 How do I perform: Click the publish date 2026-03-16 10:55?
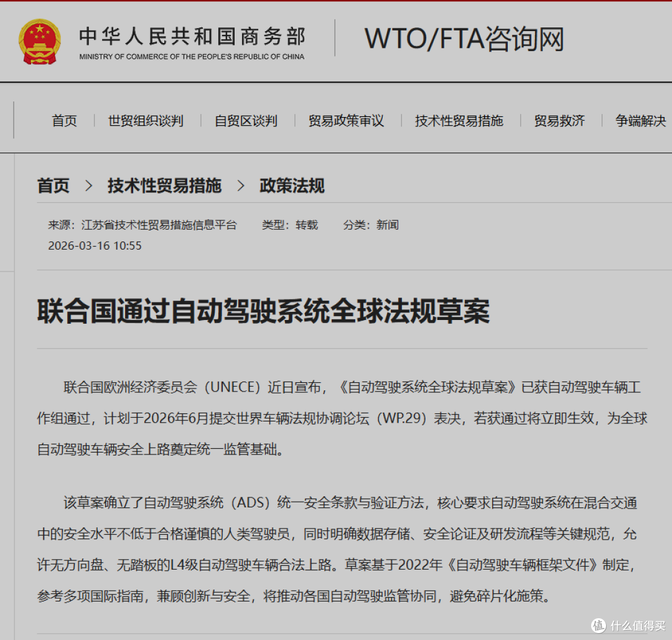95,246
